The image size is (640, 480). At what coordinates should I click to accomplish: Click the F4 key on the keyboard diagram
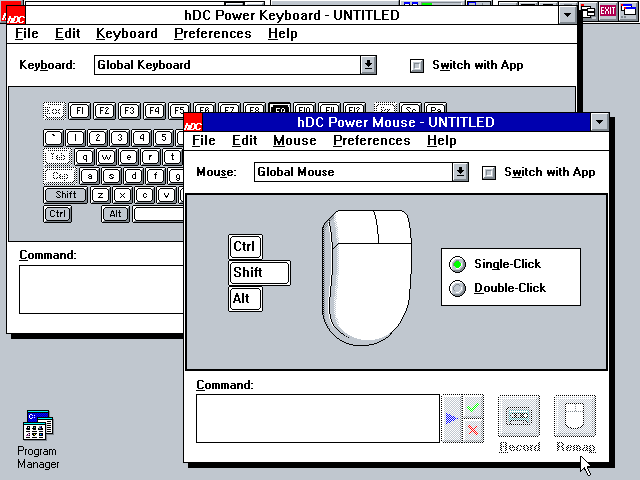click(154, 111)
